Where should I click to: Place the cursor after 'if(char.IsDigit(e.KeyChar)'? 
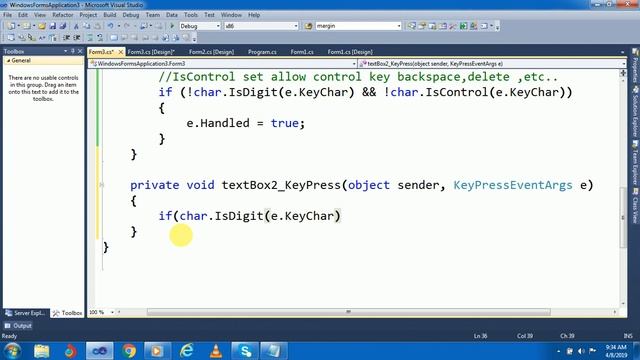[x=341, y=216]
